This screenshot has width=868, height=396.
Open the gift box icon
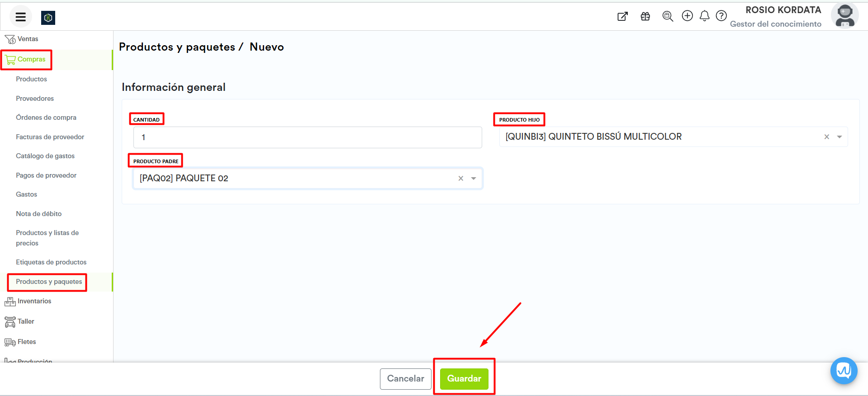coord(645,17)
